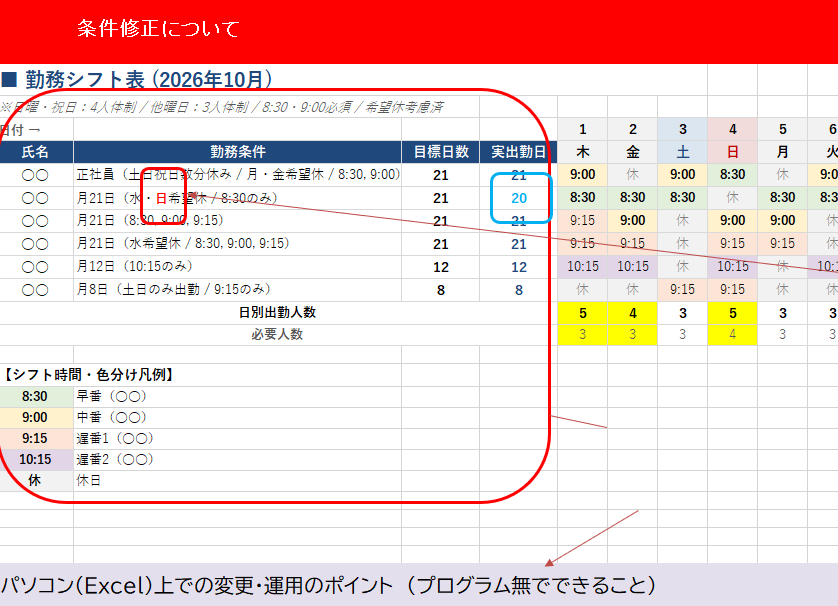
Task: Select the legend label '休日'
Action: click(89, 480)
